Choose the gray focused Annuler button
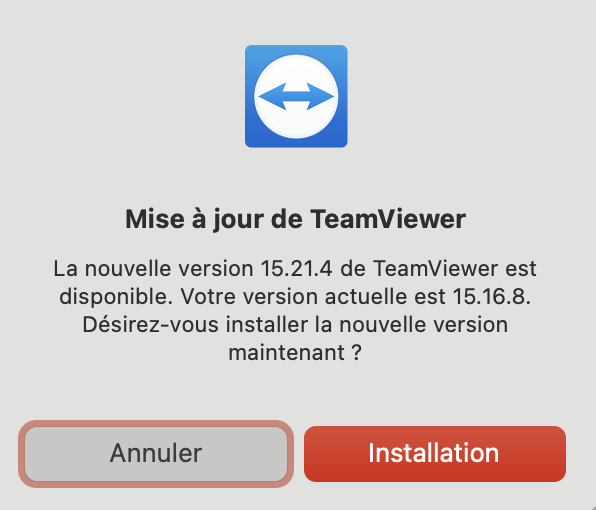Image resolution: width=596 pixels, height=510 pixels. [x=156, y=454]
